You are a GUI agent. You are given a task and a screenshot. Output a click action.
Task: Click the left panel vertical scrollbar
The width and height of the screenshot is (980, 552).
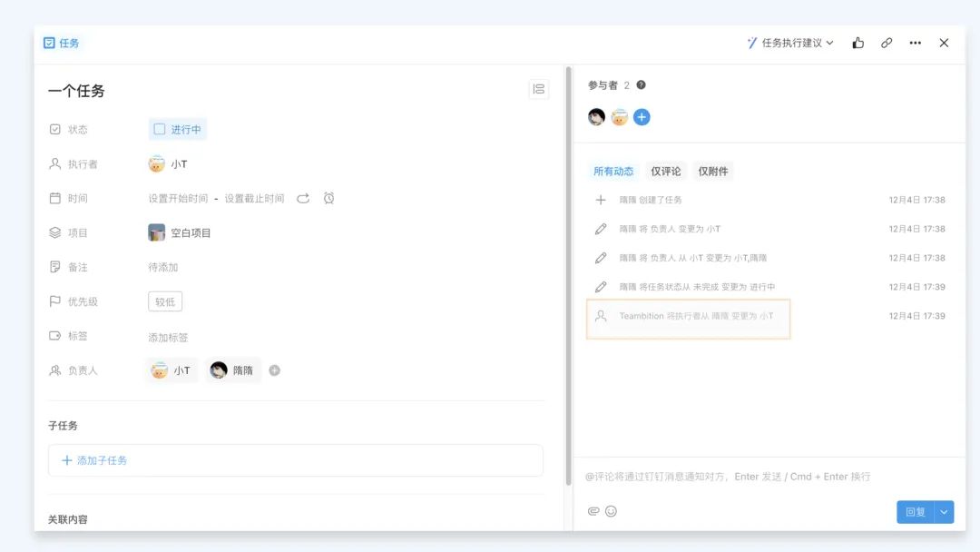pyautogui.click(x=568, y=275)
